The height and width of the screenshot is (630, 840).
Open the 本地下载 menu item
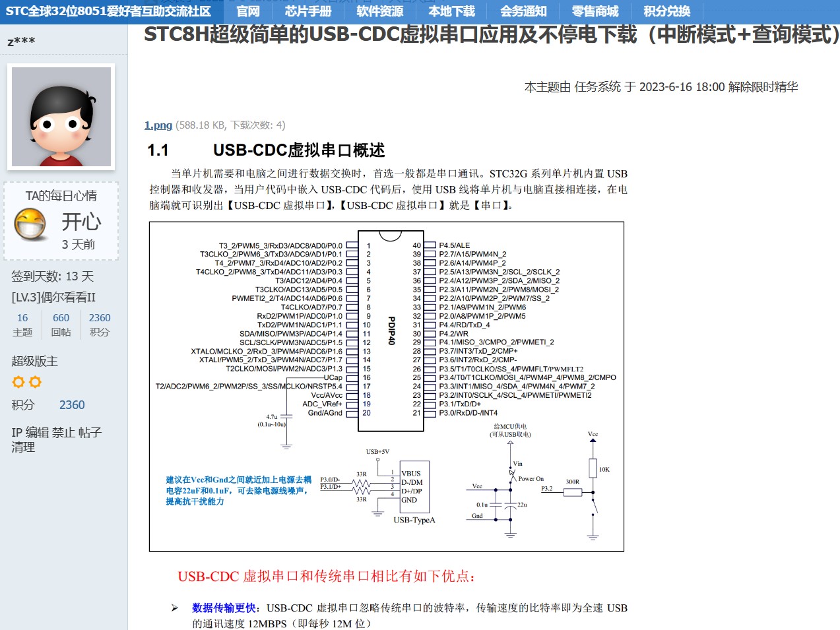pyautogui.click(x=451, y=11)
